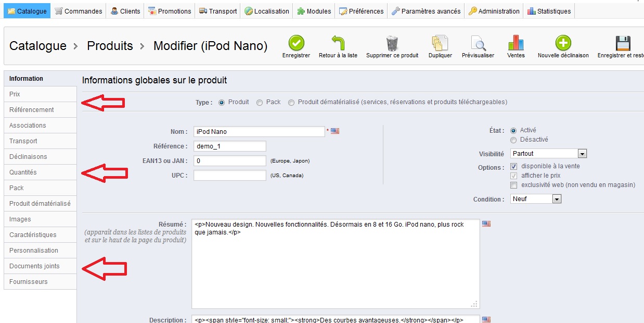Screen dimensions: 644x323
Task: Select the Documents joints side tab
Action: tap(40, 266)
